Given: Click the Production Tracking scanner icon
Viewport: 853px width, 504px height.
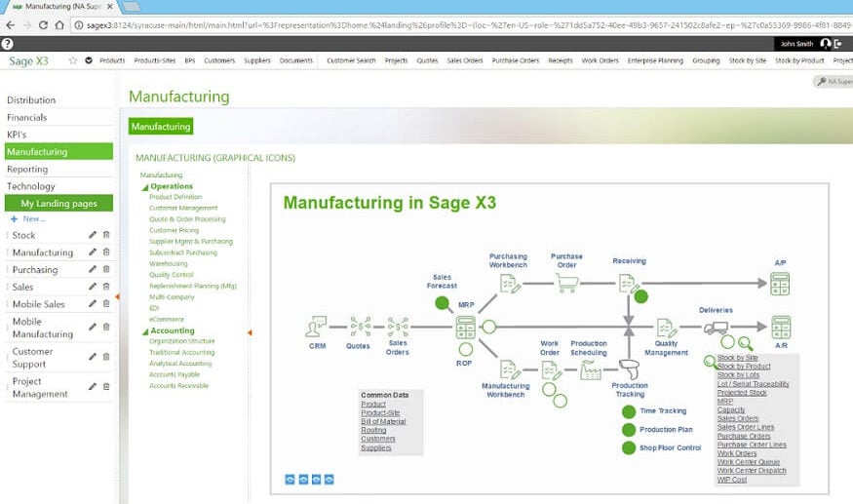Looking at the screenshot, I should click(x=630, y=369).
